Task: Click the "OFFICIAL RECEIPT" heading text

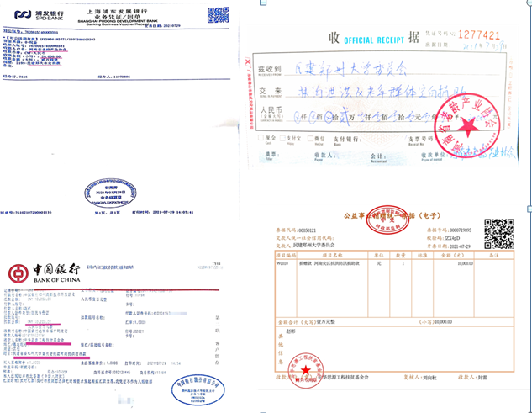Action: point(374,40)
